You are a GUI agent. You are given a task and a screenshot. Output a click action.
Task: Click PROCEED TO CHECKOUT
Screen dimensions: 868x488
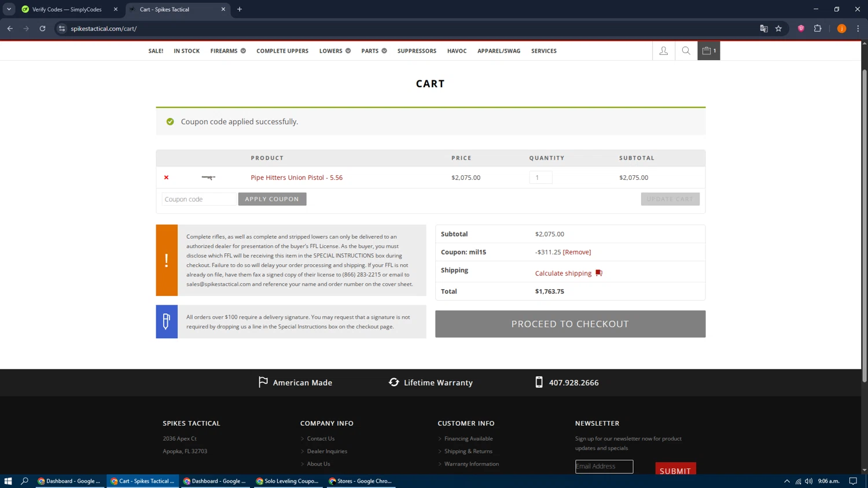(570, 324)
